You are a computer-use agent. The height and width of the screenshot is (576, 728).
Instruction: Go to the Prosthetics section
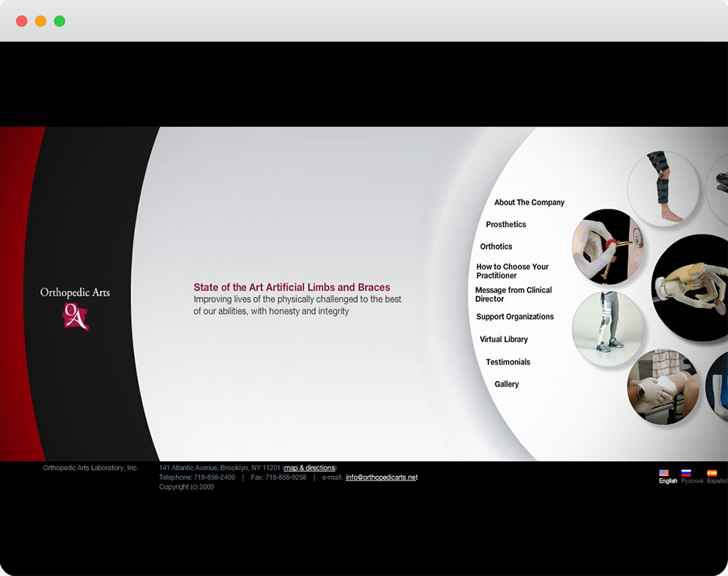[x=505, y=224]
